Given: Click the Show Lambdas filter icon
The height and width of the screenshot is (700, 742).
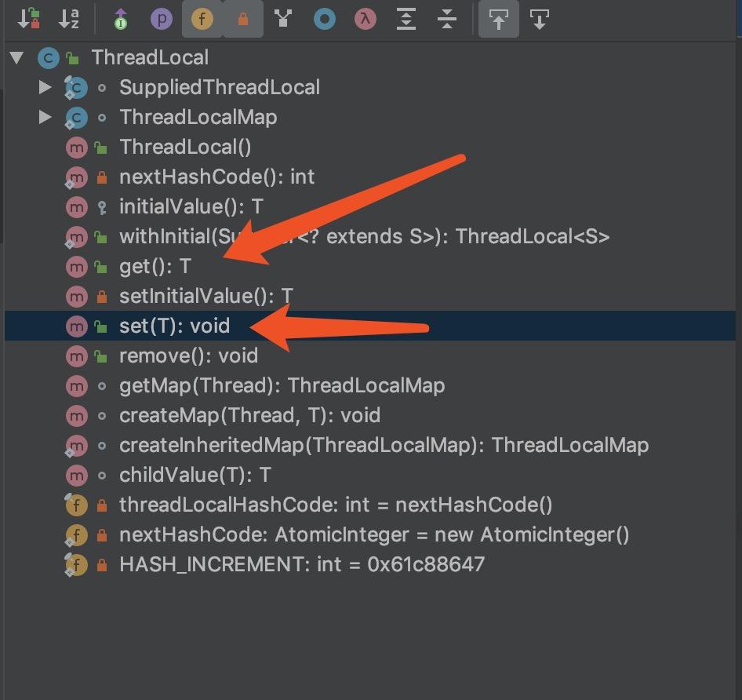Looking at the screenshot, I should 364,19.
